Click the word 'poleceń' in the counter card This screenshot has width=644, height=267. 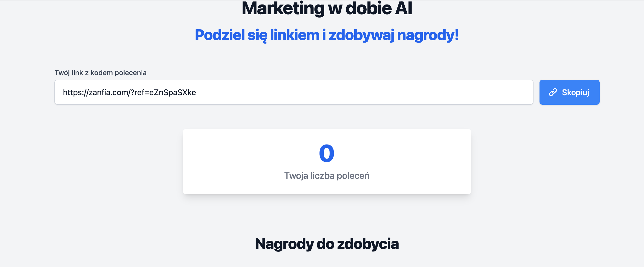coord(353,176)
